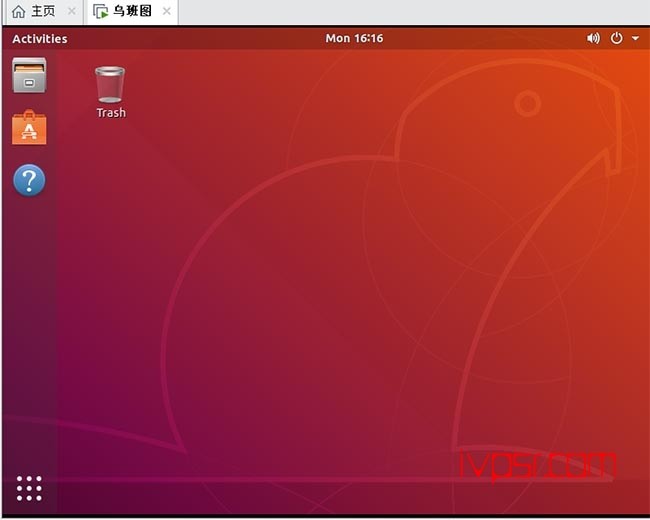Click the power icon in top bar
The width and height of the screenshot is (650, 520).
pyautogui.click(x=616, y=38)
